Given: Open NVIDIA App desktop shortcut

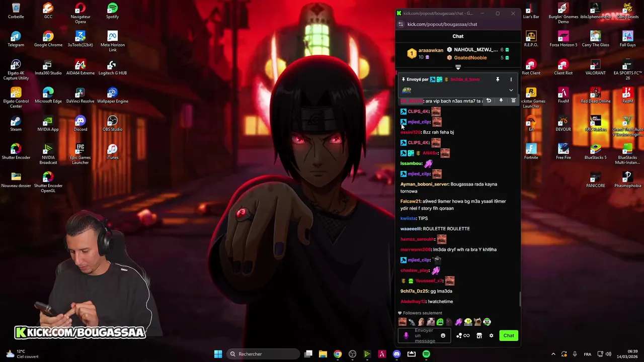Looking at the screenshot, I should (48, 124).
